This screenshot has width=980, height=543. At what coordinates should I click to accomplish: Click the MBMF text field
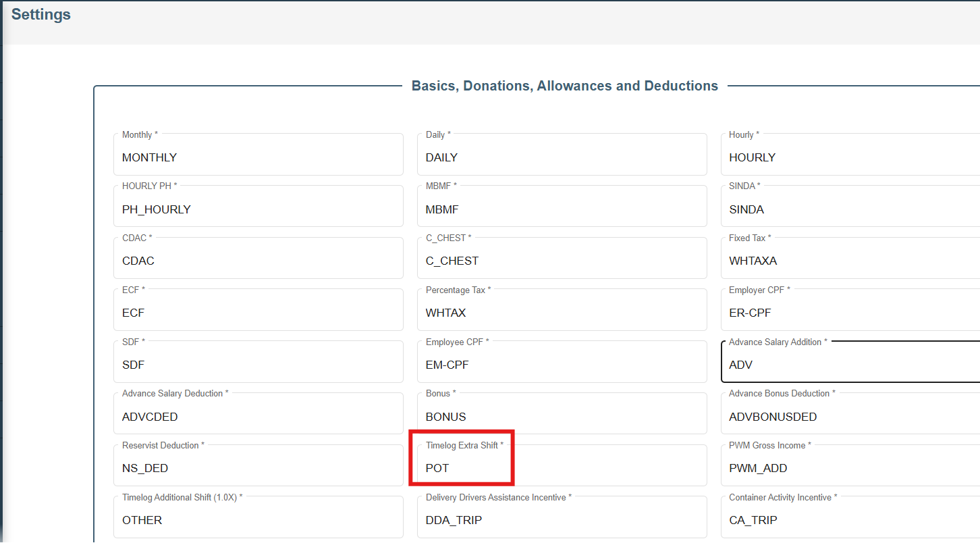pyautogui.click(x=562, y=209)
